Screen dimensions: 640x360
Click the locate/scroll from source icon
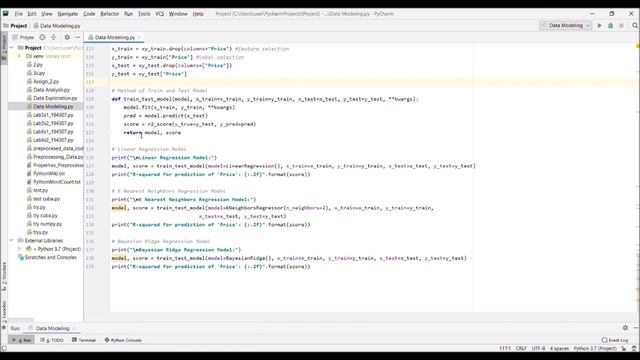(42, 37)
